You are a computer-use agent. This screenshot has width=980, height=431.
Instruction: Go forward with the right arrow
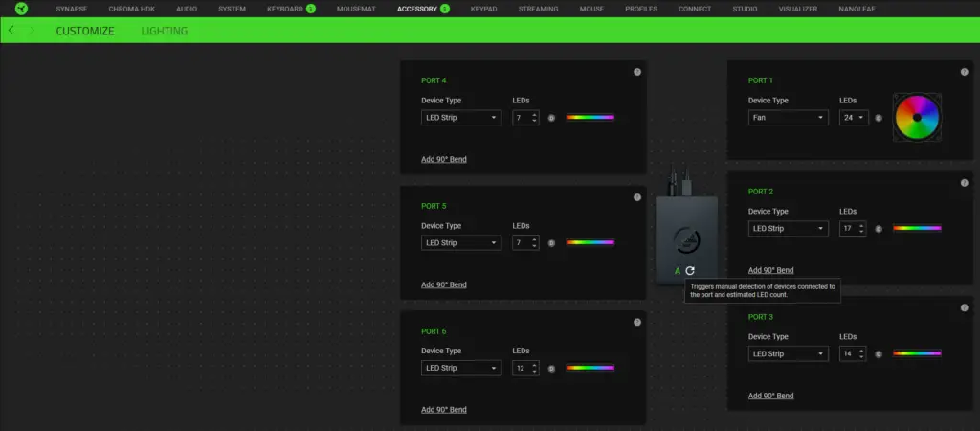click(32, 31)
